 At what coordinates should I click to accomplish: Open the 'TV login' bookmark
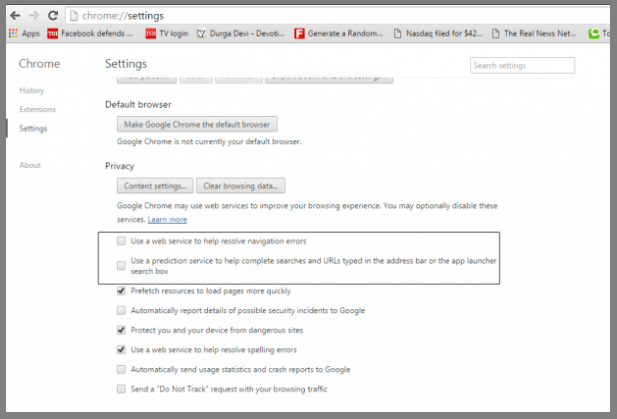[167, 33]
